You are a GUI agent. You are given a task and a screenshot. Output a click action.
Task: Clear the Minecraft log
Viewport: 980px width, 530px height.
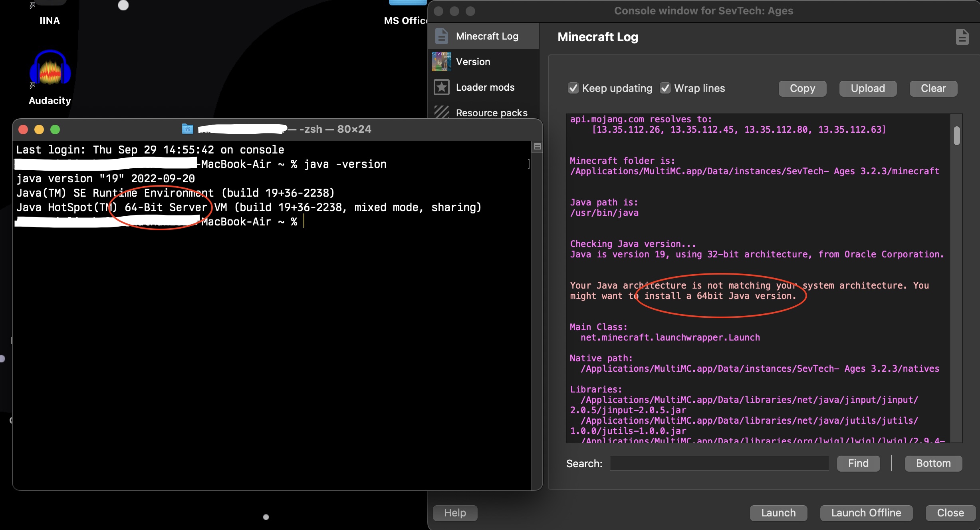click(933, 88)
